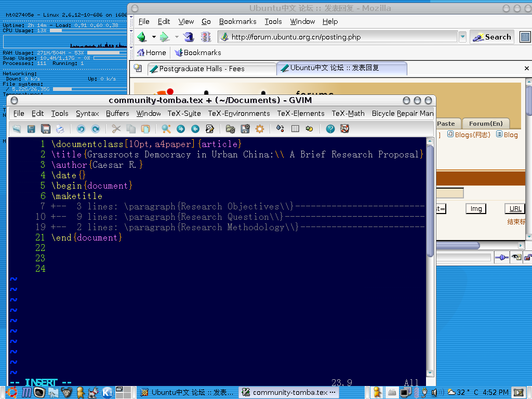Click the workspace pager on the taskbar
Viewport: 532px width, 399px height.
click(x=123, y=393)
